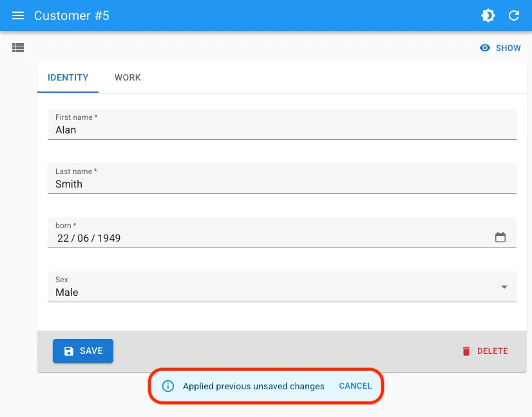Expand the Sex dropdown arrow

tap(504, 287)
